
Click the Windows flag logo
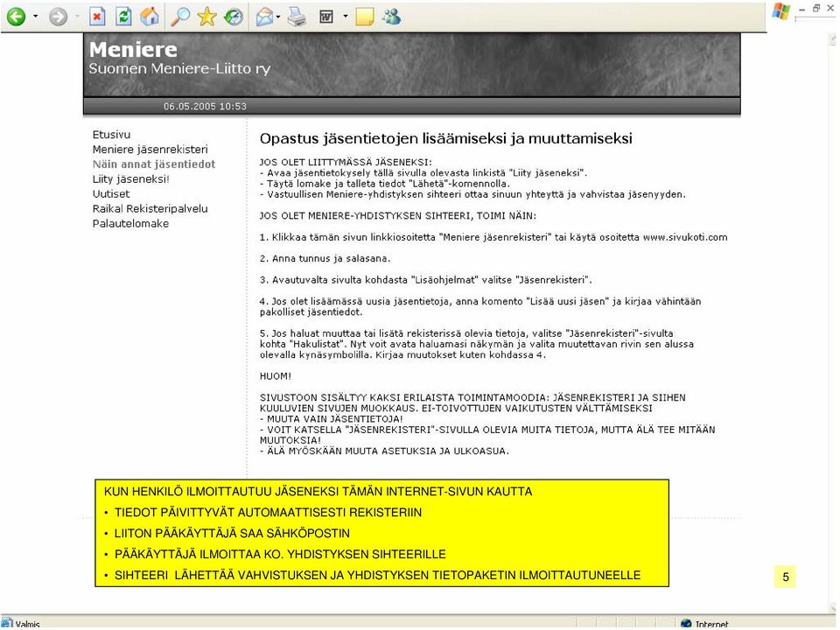[781, 11]
